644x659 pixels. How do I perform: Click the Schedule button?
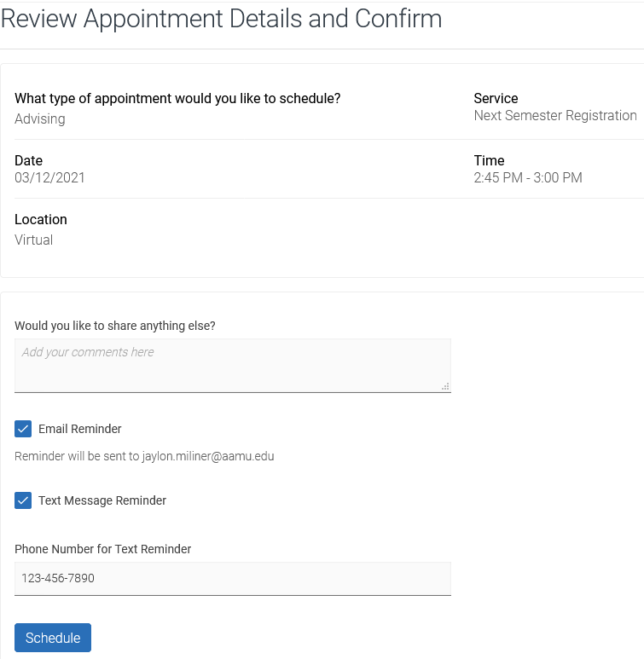53,638
